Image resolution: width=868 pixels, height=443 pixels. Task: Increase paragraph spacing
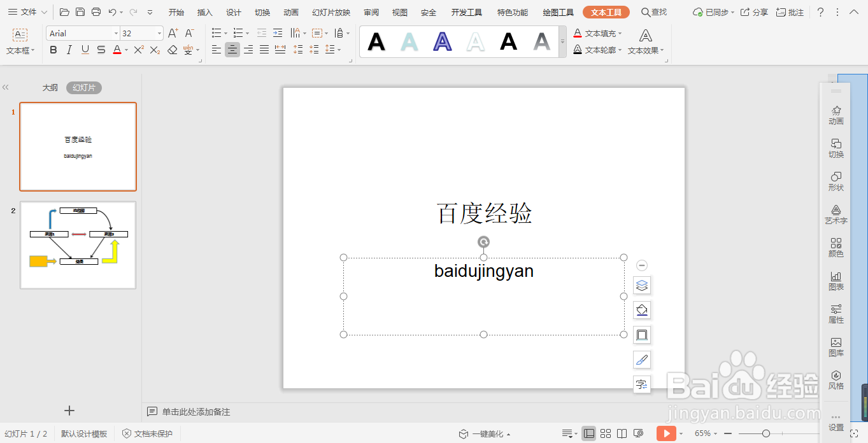(x=298, y=50)
